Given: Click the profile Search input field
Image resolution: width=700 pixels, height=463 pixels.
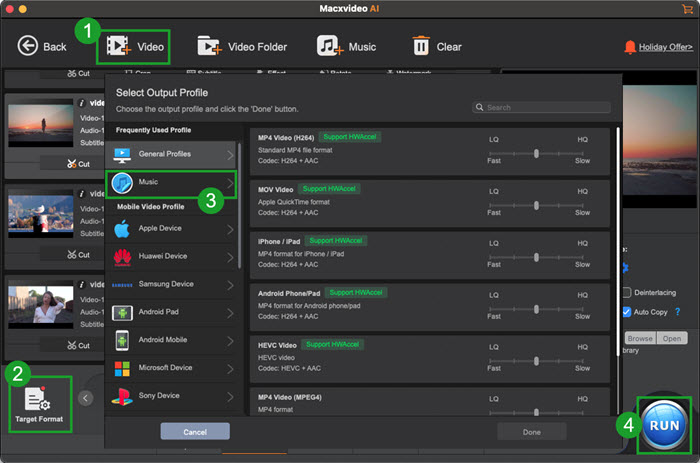Looking at the screenshot, I should 541,107.
